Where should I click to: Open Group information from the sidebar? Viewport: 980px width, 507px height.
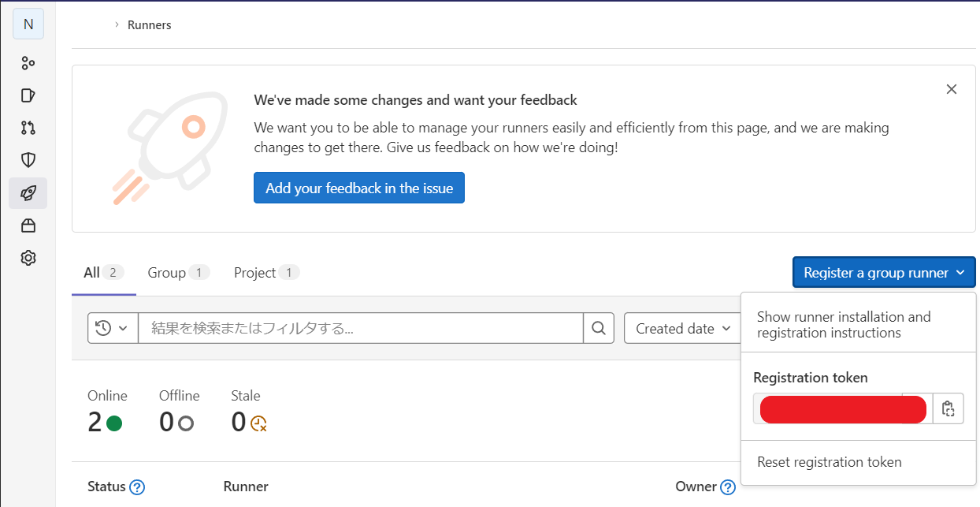coord(28,63)
